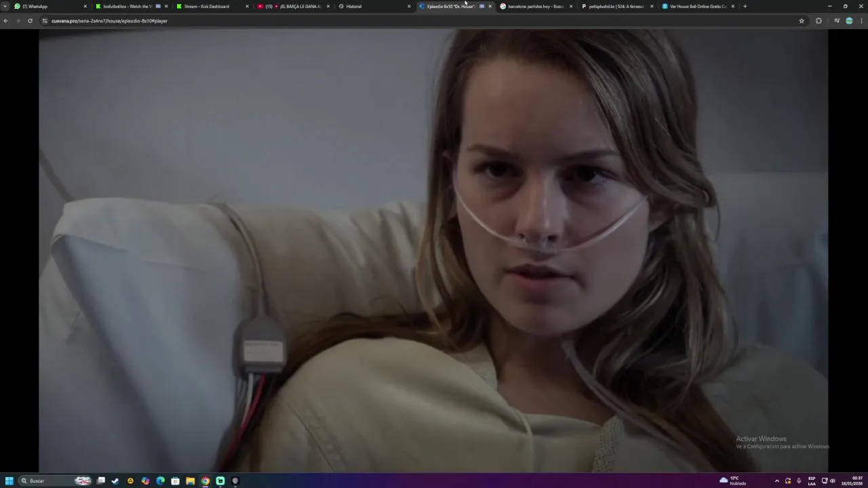This screenshot has height=488, width=868.
Task: Open the Windows Start menu
Action: click(x=9, y=481)
